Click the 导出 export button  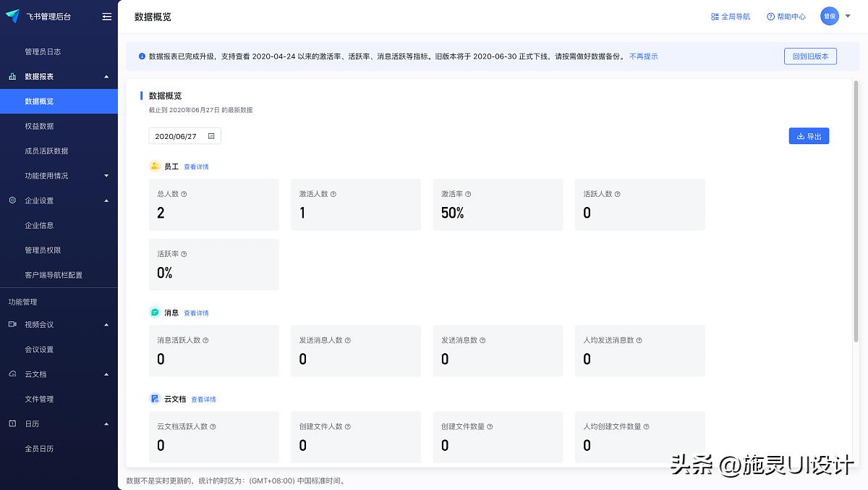pos(809,135)
